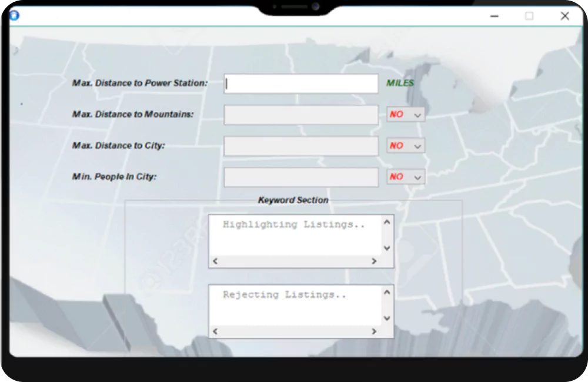The height and width of the screenshot is (382, 588).
Task: Click the Min. People In City label
Action: [114, 176]
